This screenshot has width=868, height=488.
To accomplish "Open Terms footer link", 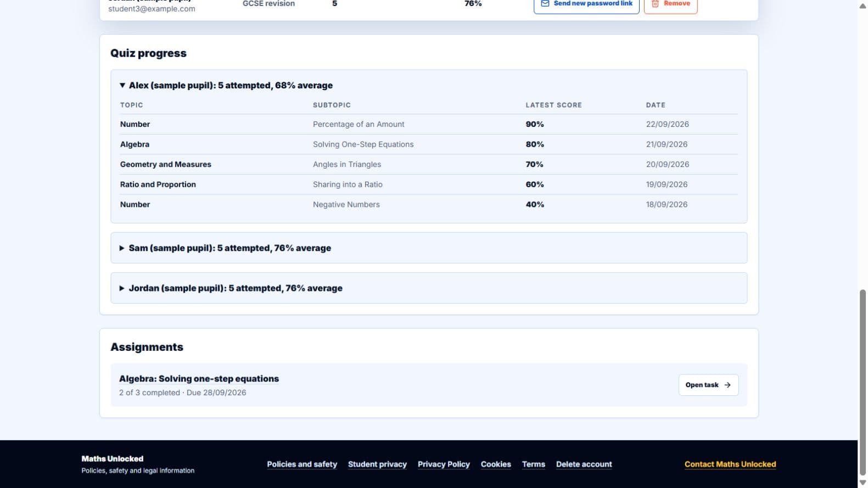I will point(533,464).
